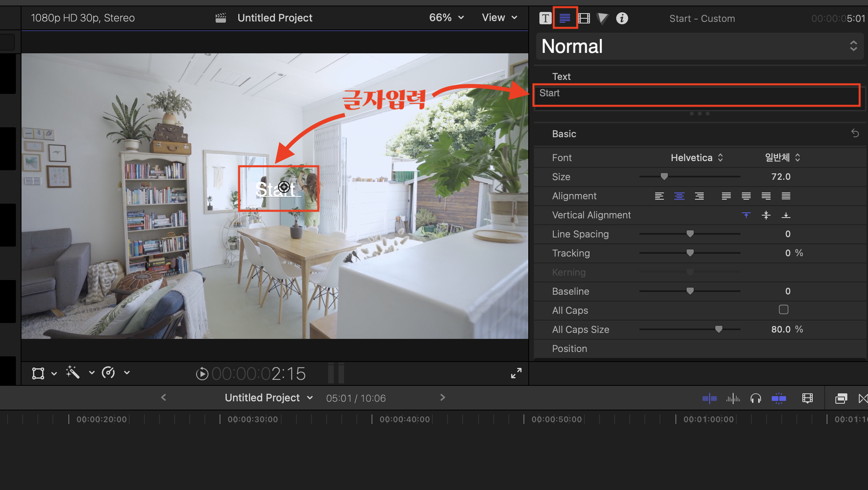
Task: Open the Text inspector tab icon
Action: (564, 18)
